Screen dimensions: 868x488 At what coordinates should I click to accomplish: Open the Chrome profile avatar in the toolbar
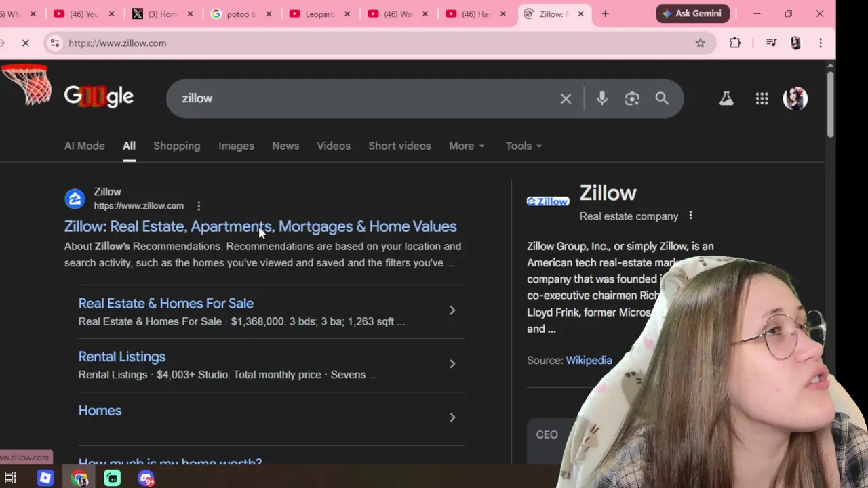click(x=796, y=43)
